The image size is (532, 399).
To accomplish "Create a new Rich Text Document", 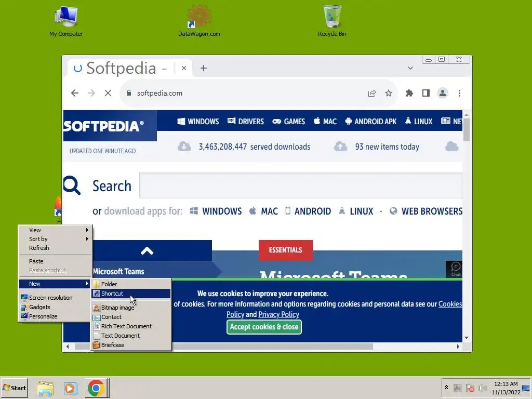I will 131,326.
